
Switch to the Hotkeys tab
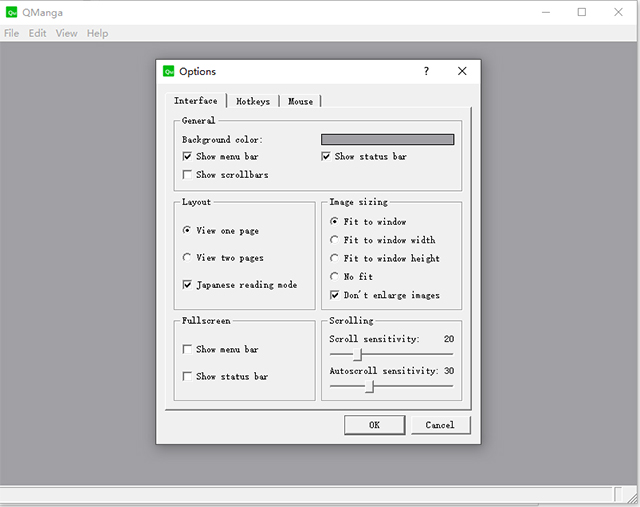tap(253, 101)
